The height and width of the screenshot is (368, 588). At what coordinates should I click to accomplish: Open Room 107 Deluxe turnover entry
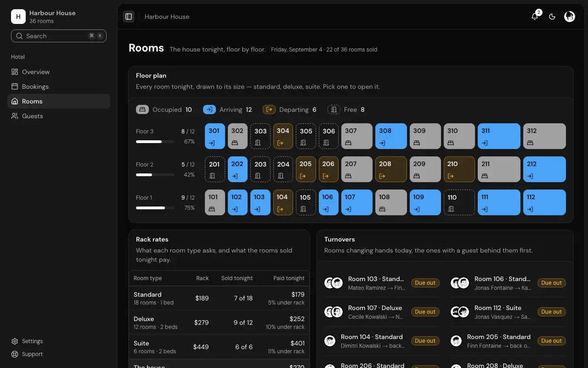(x=382, y=312)
